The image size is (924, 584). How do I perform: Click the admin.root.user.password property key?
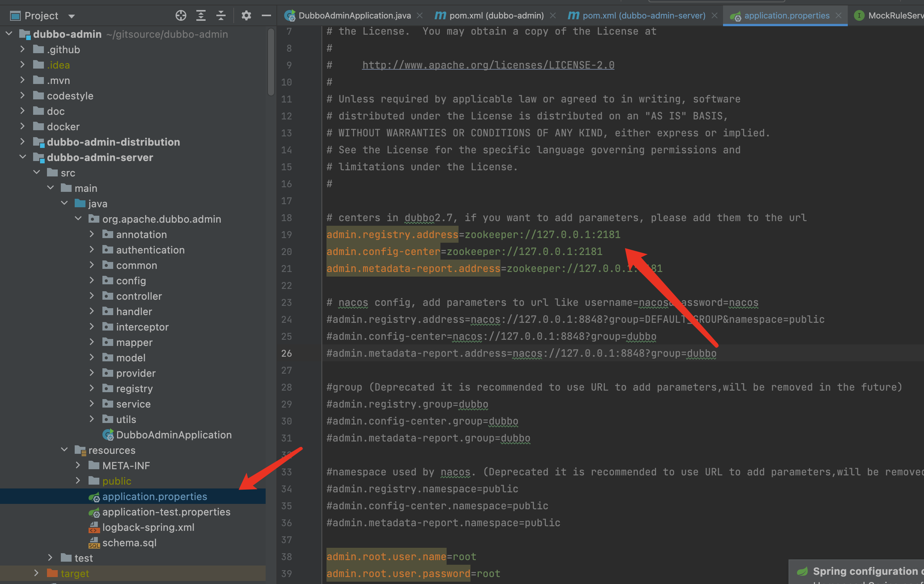point(398,574)
